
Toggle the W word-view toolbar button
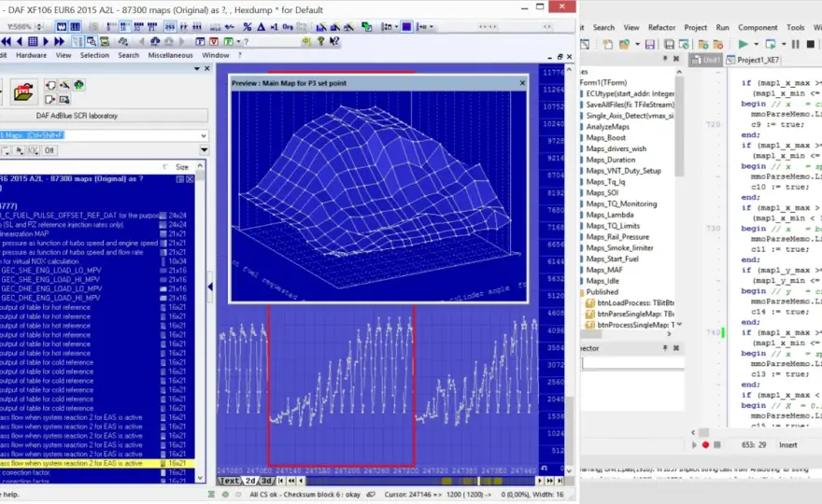(62, 27)
